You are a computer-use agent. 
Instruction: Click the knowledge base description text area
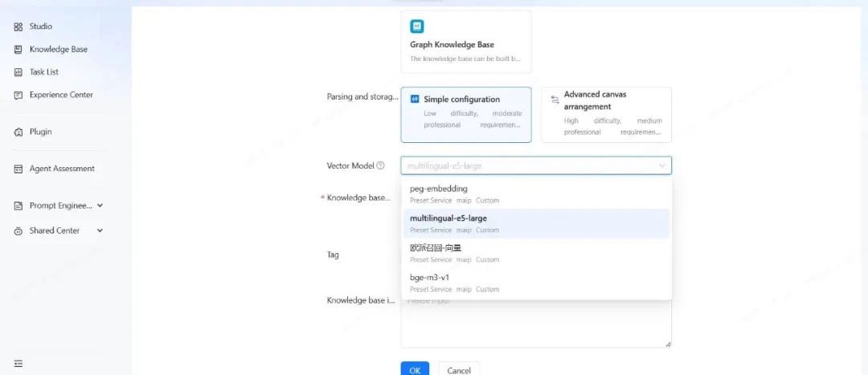pos(536,325)
